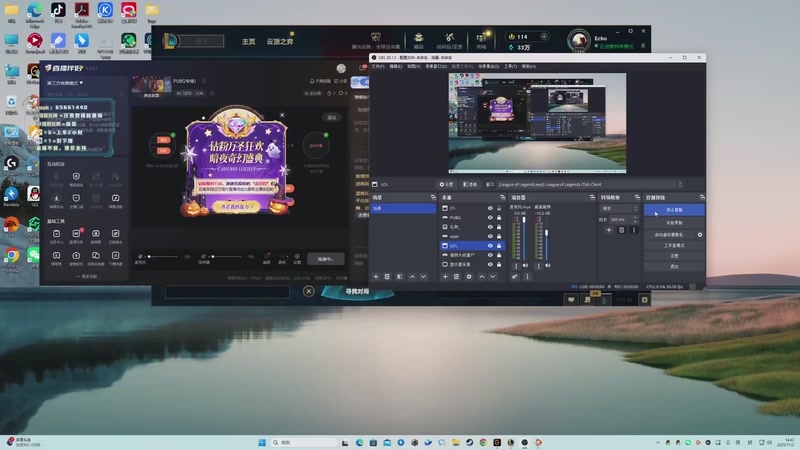Toggle visibility eye for 植物大战僵尸 source
This screenshot has height=450, width=800.
click(490, 255)
